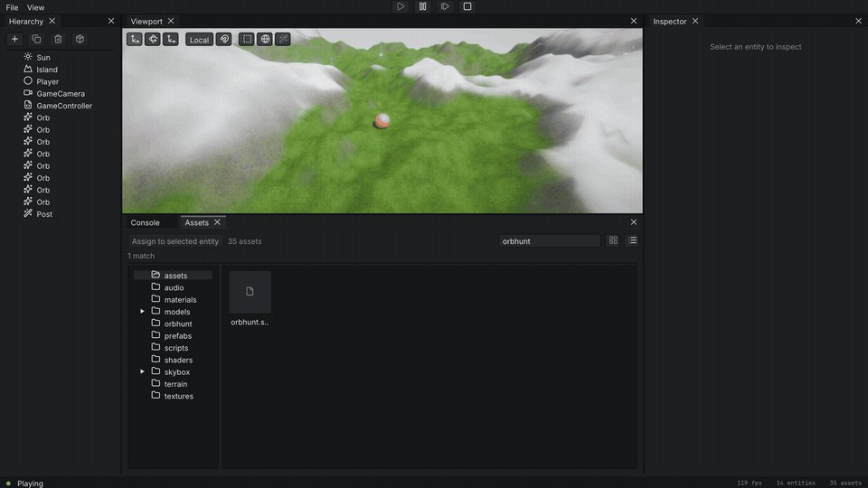Select the Inspector tab

[669, 21]
